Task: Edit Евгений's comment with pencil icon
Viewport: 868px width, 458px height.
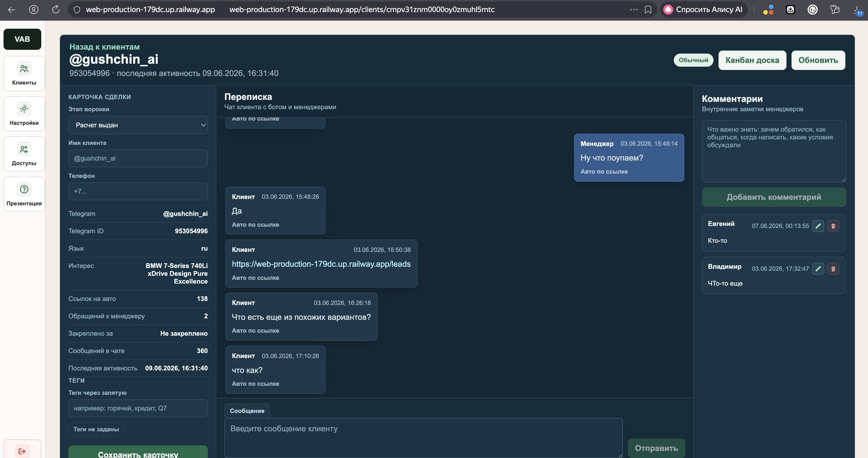Action: tap(818, 226)
